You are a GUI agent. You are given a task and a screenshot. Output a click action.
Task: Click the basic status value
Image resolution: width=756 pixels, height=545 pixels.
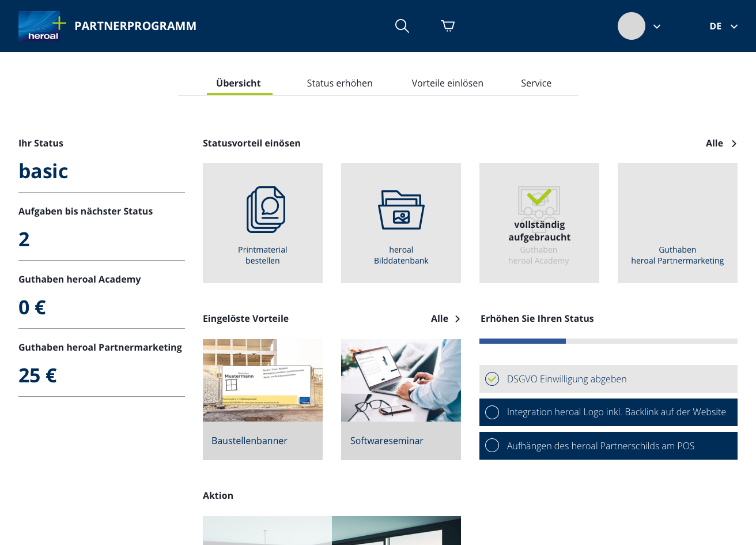[x=43, y=171]
